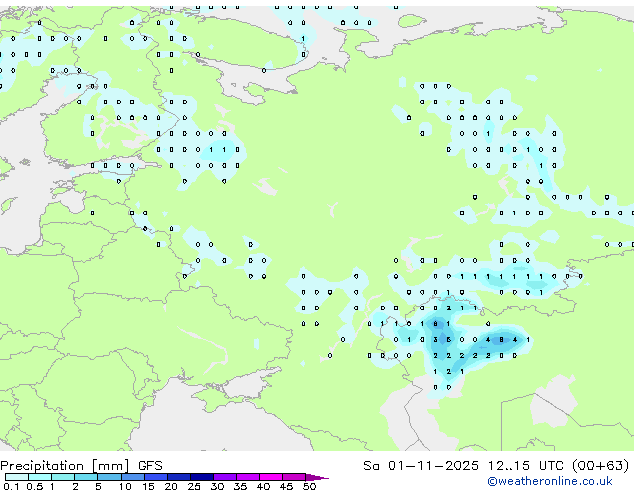Select the 'GFS' model label
Screen dimensions: 634x490
[150, 466]
